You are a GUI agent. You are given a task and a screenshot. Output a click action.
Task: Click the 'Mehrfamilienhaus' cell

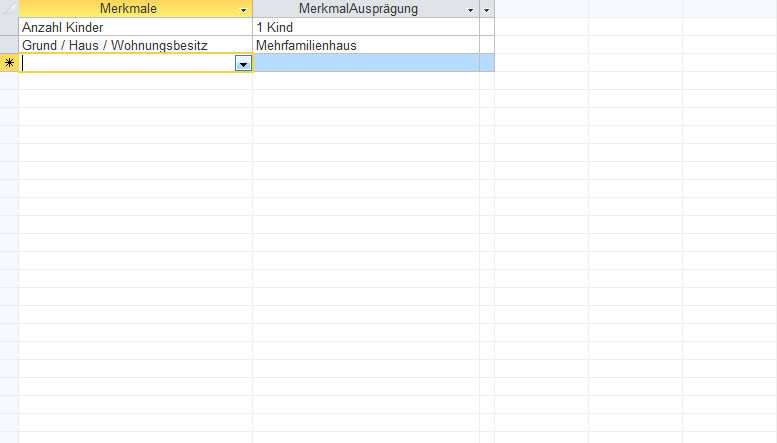point(366,45)
